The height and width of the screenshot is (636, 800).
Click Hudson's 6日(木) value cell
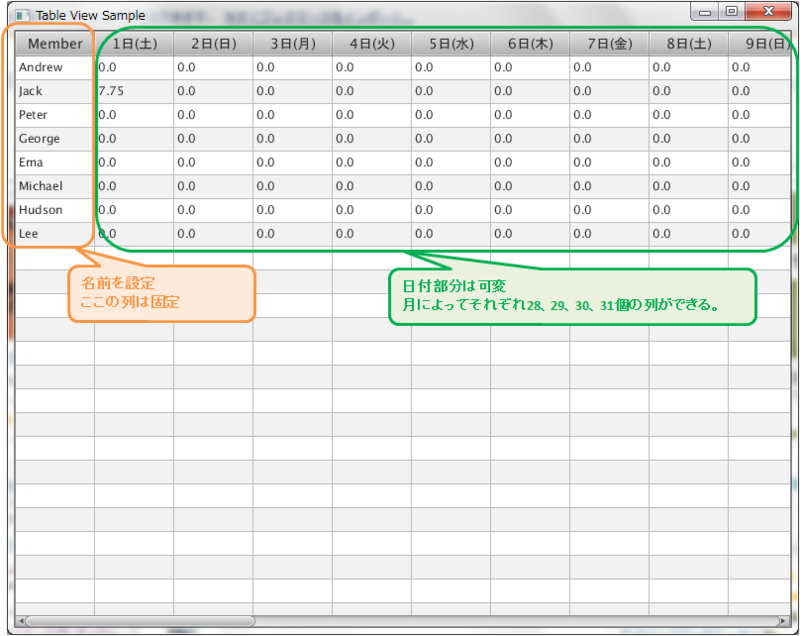click(530, 210)
